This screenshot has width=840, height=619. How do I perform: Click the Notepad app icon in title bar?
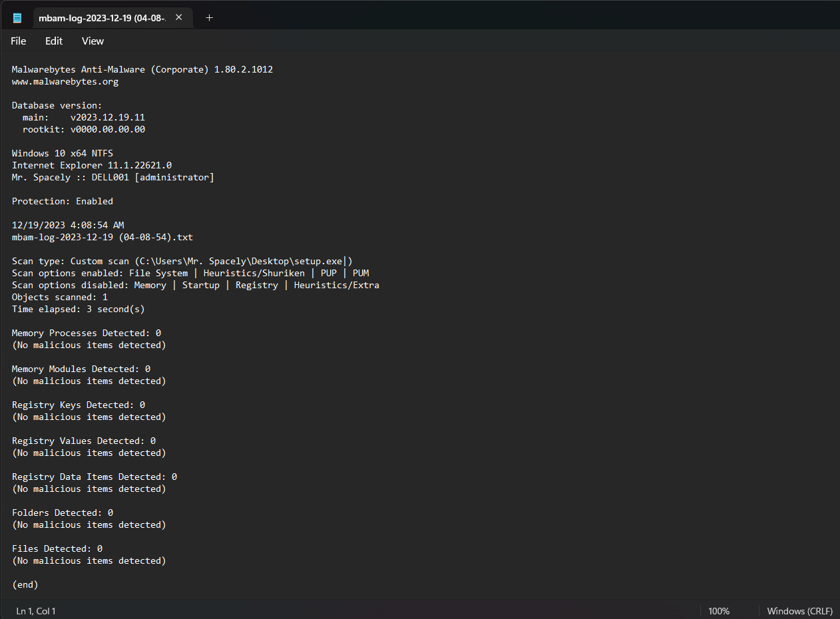point(17,18)
